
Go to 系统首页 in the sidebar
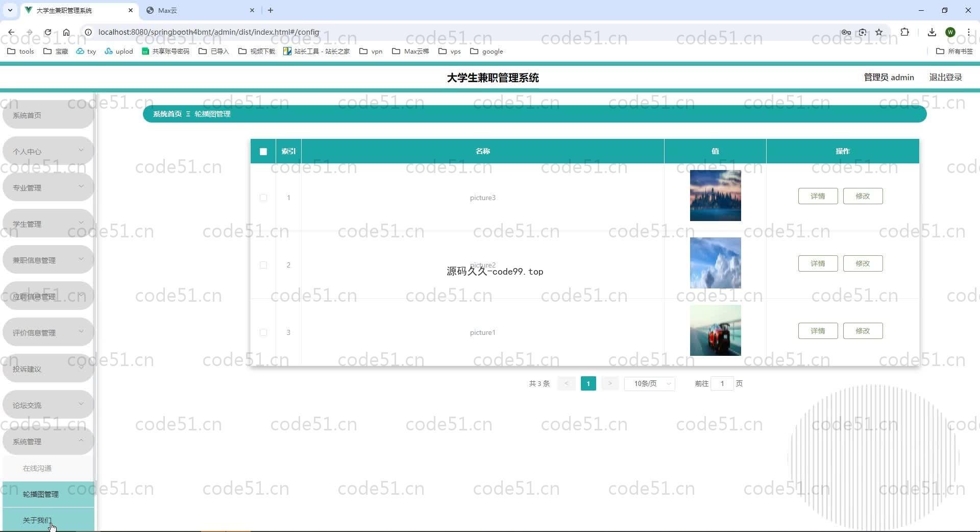click(48, 115)
